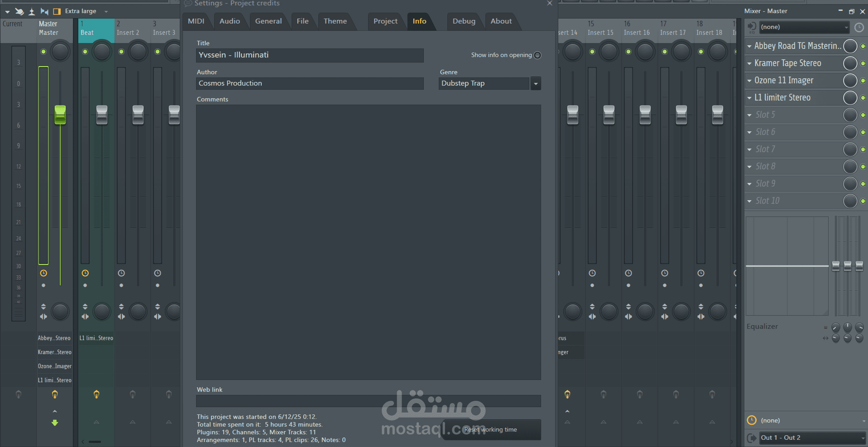This screenshot has height=447, width=868.
Task: Open L1 limiter Stereo slot menu arrow
Action: [x=749, y=98]
